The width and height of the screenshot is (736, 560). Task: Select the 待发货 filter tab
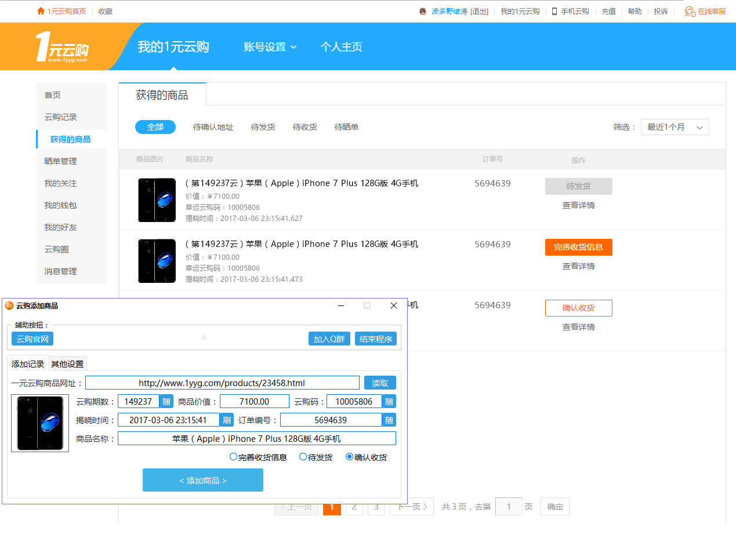(263, 127)
